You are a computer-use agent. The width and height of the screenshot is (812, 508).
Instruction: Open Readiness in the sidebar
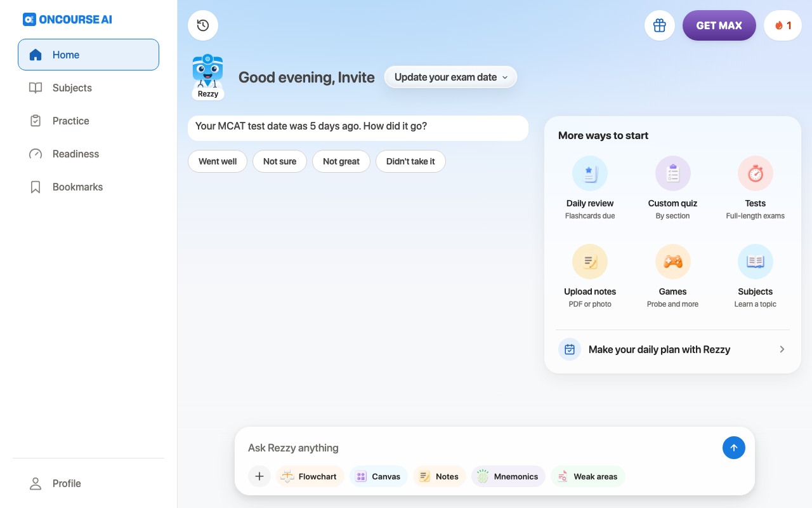(x=88, y=154)
